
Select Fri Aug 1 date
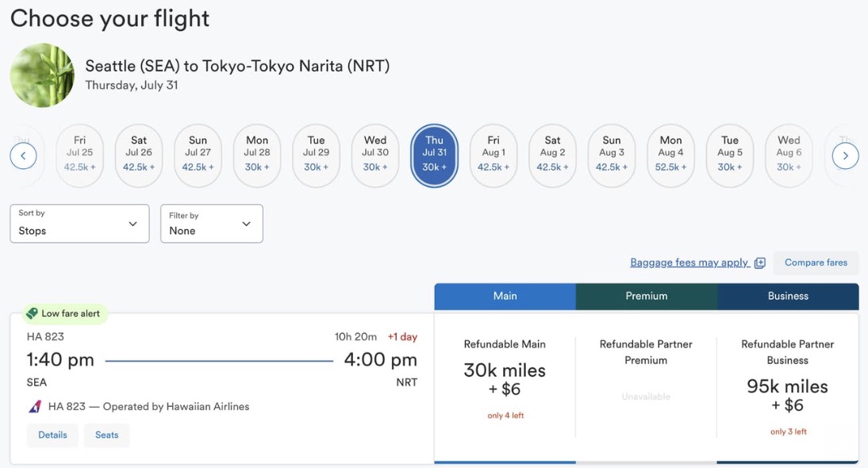tap(494, 155)
